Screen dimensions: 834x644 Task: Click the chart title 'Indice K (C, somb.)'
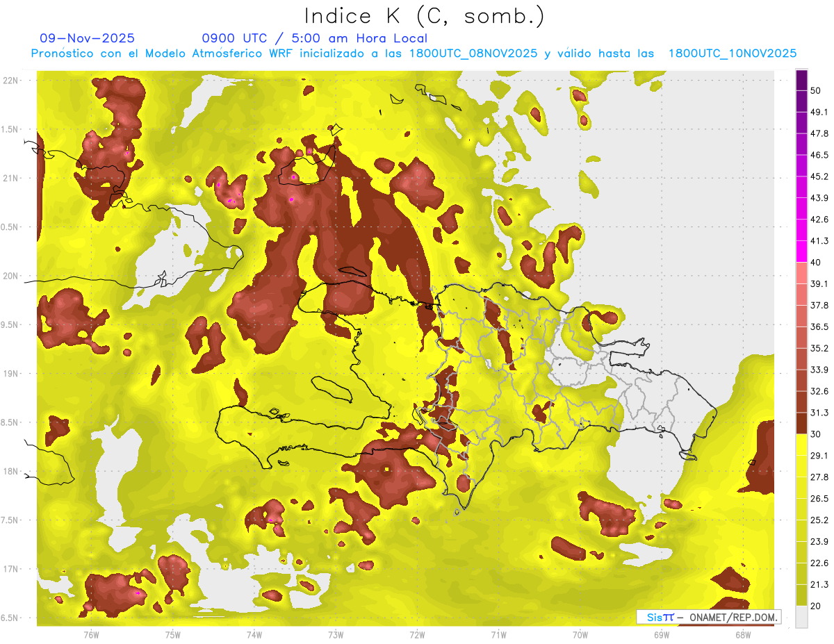pyautogui.click(x=424, y=16)
